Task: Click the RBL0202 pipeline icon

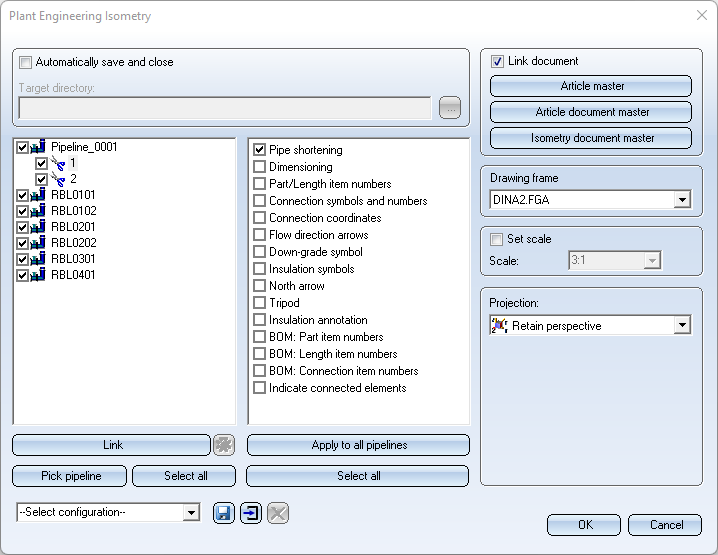Action: 39,242
